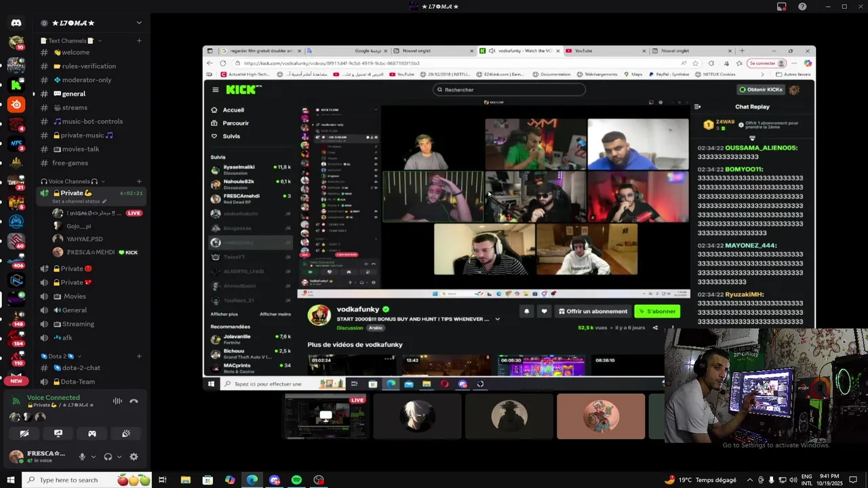Click S'abonner button in shared stream
868x488 pixels.
[x=657, y=311]
